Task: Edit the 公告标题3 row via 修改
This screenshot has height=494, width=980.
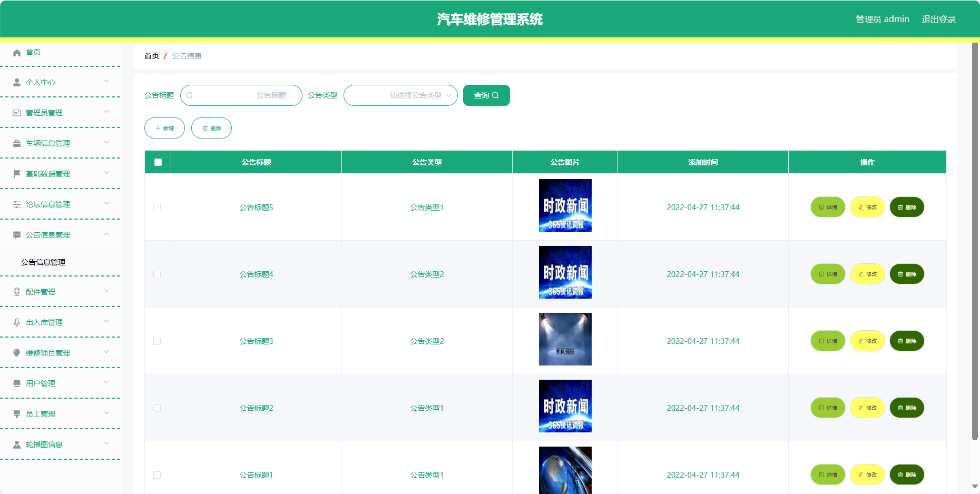Action: tap(867, 341)
